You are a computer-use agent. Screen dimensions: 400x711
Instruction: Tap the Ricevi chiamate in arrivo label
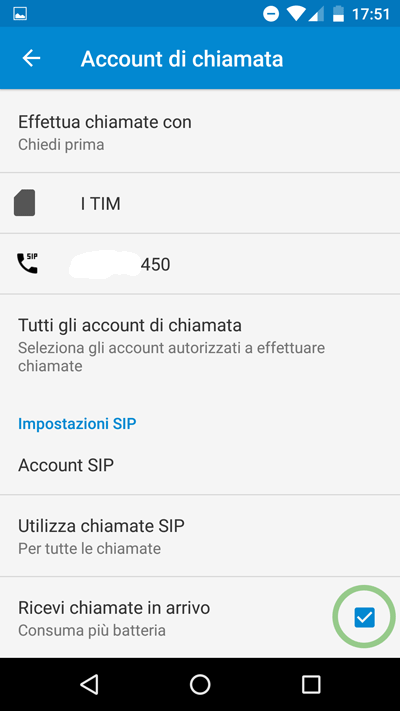[x=114, y=608]
